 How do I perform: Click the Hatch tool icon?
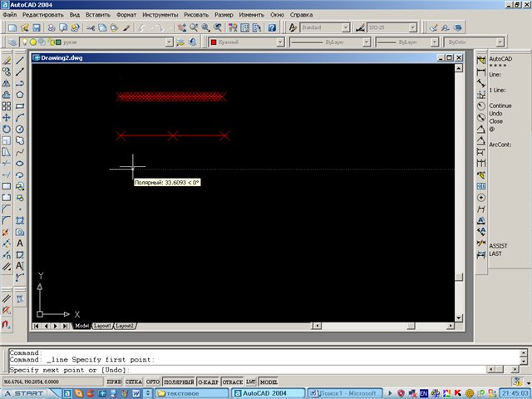(19, 220)
